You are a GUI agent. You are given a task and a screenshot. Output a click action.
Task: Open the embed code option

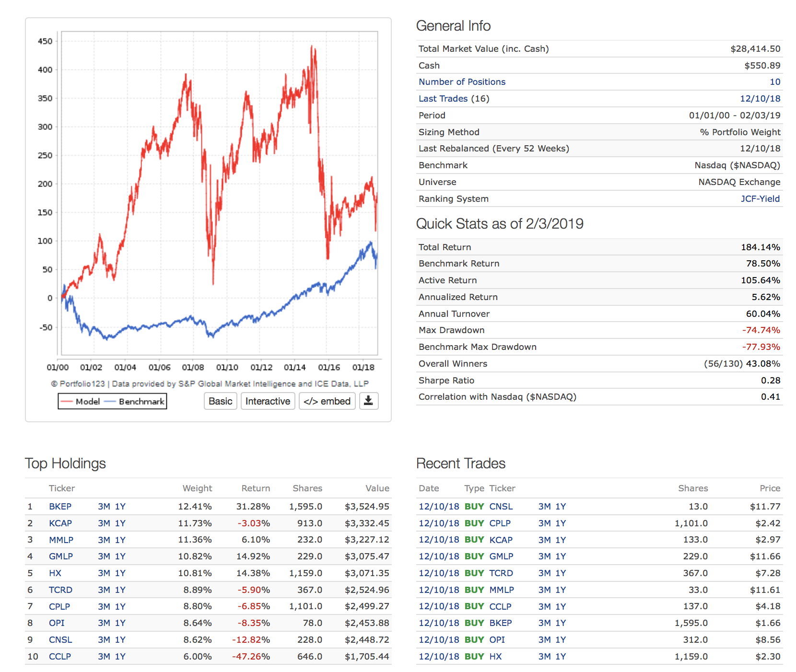coord(327,401)
